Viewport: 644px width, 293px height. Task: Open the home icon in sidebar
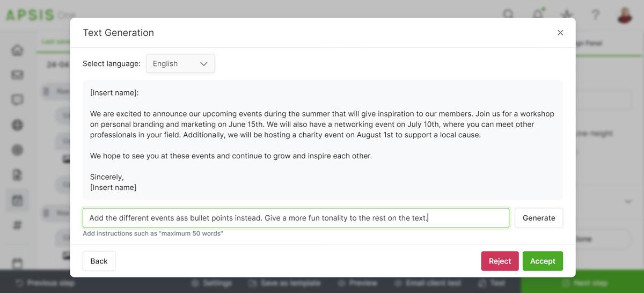(17, 50)
